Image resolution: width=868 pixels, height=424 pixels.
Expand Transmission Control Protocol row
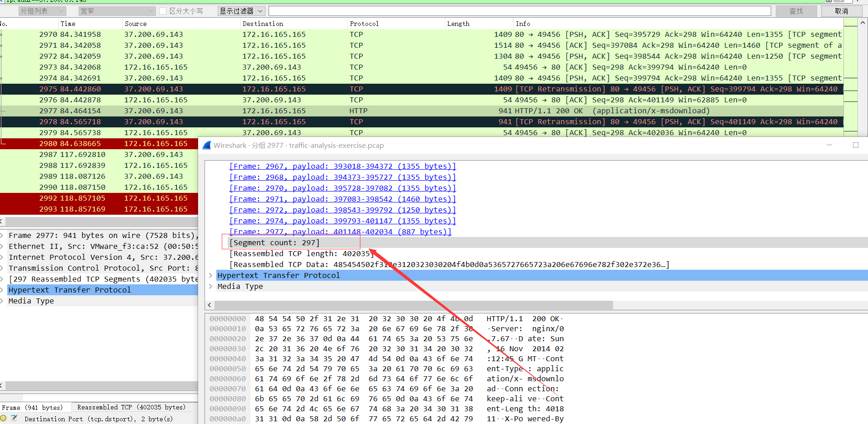pos(3,268)
